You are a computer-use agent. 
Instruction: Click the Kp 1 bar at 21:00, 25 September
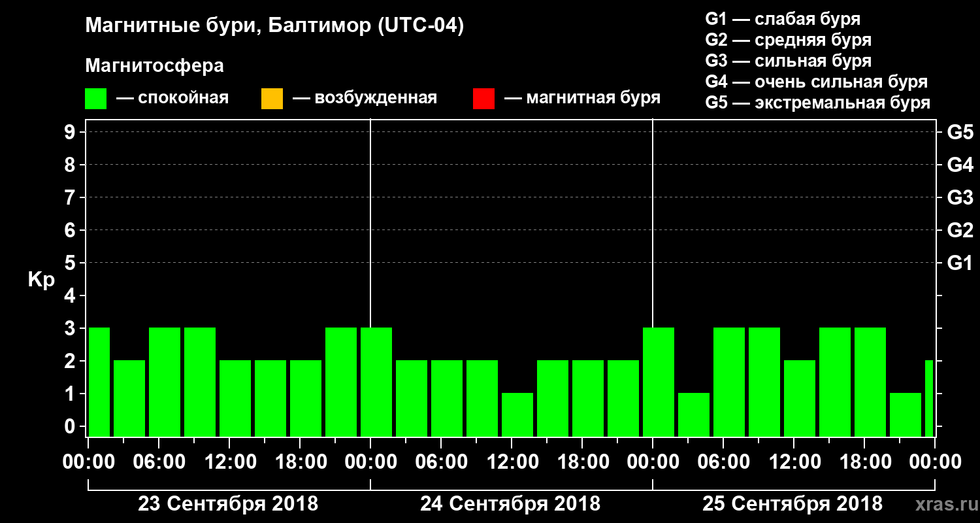coord(906,414)
